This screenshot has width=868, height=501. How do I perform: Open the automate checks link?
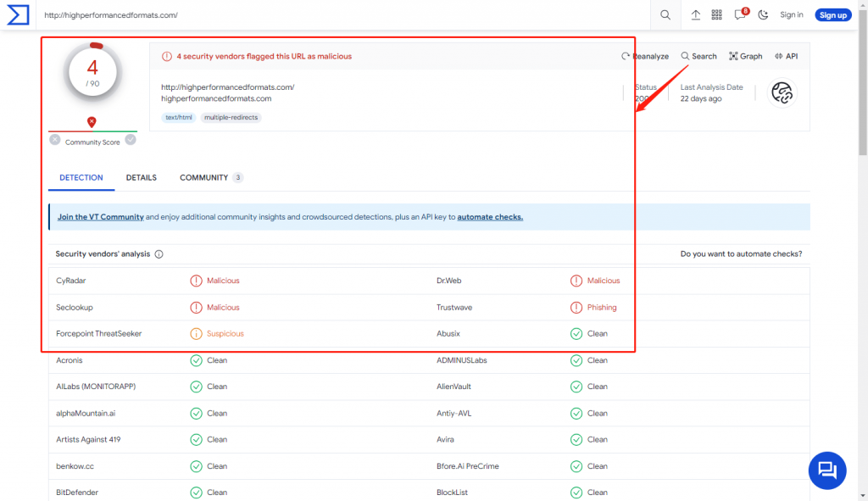click(490, 217)
